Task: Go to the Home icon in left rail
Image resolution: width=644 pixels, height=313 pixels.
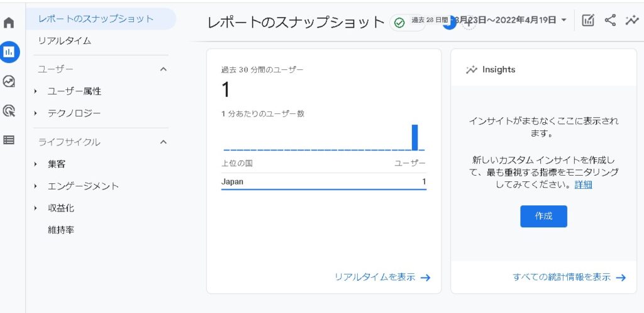Action: point(9,23)
